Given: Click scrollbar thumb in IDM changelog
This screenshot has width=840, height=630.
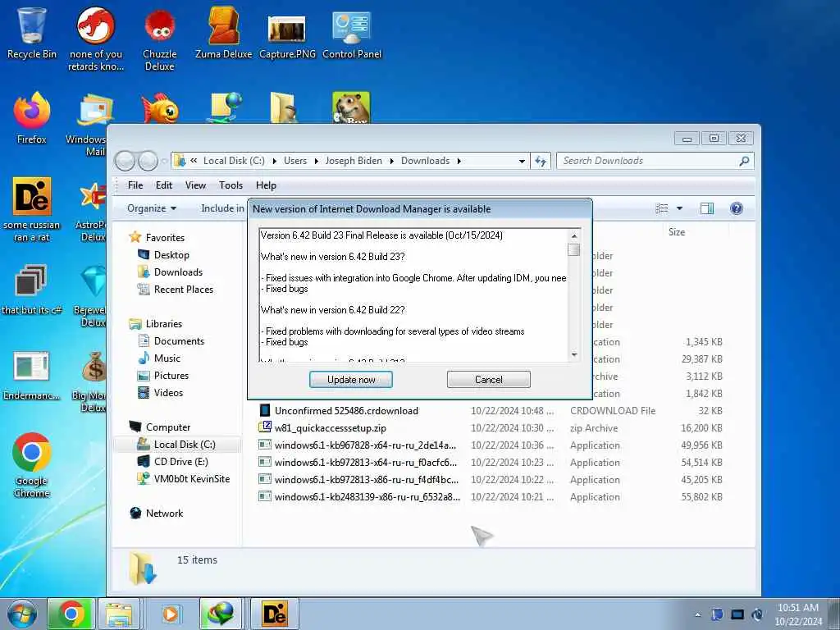Looking at the screenshot, I should click(x=573, y=250).
